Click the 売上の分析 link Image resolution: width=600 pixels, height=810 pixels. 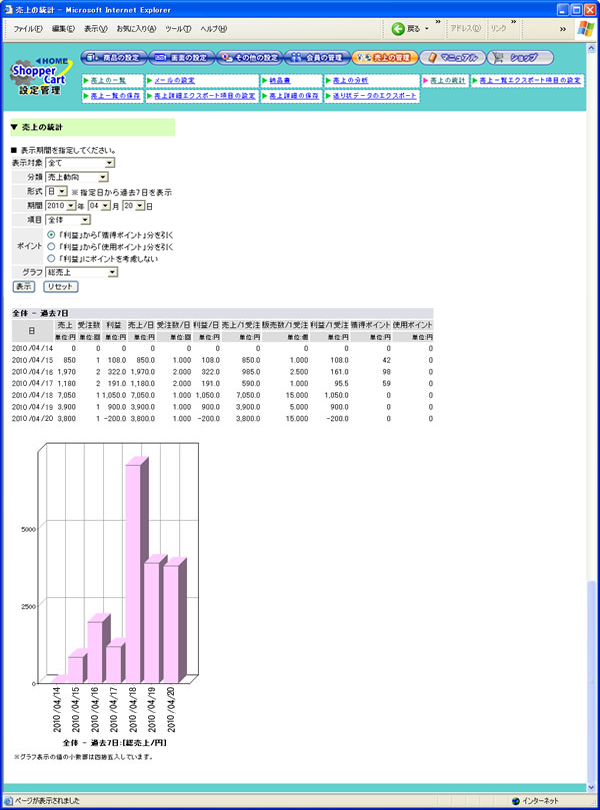point(350,81)
